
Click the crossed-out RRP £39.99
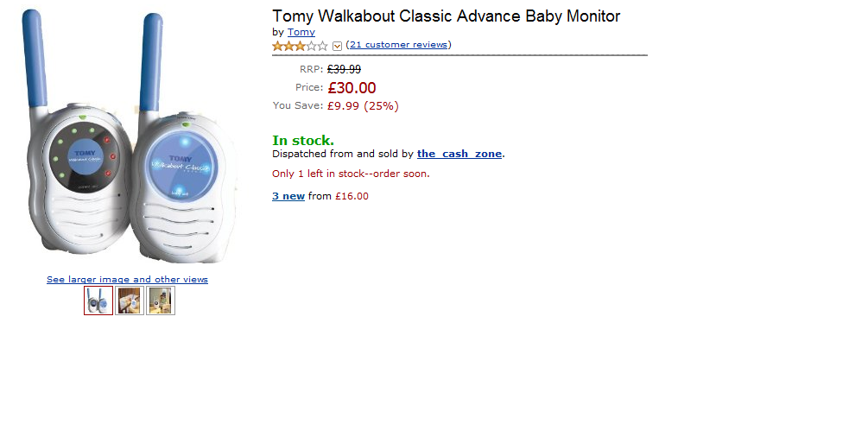click(x=344, y=69)
